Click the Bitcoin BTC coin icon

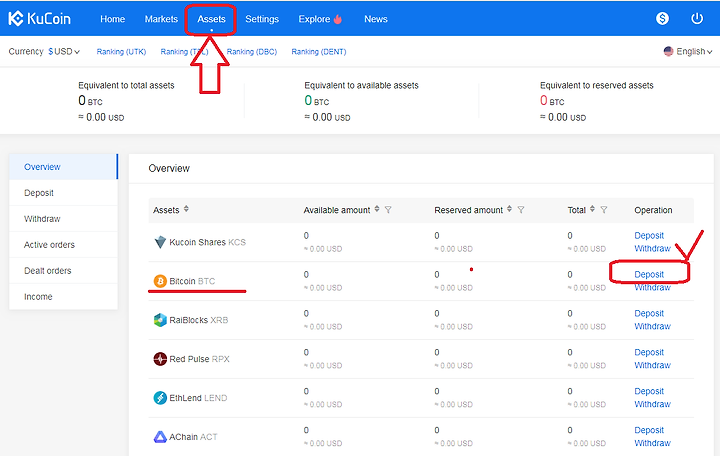point(160,281)
